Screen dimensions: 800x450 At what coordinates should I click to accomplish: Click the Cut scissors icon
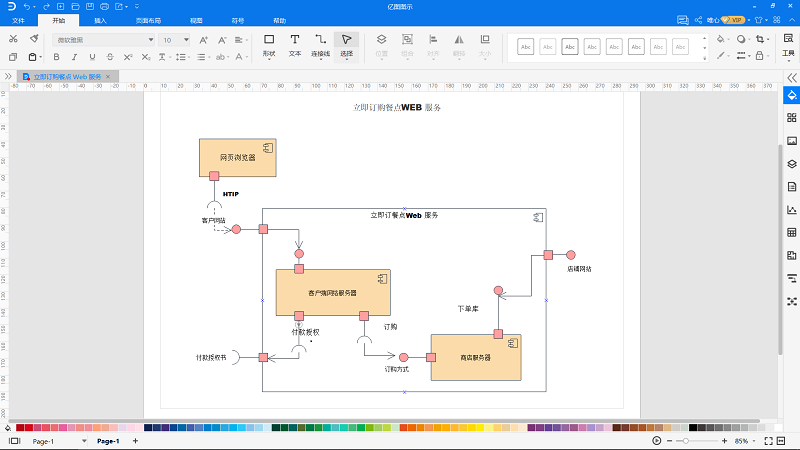pyautogui.click(x=13, y=39)
